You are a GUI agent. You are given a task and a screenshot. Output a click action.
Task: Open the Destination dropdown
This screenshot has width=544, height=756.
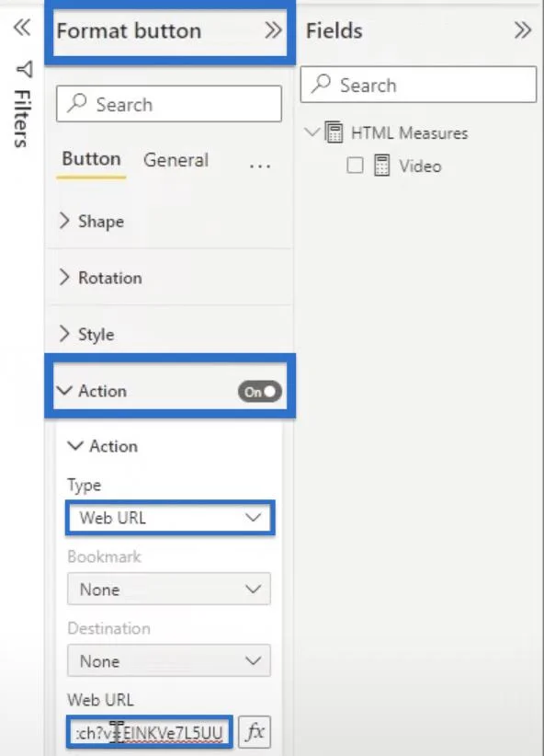pos(169,660)
